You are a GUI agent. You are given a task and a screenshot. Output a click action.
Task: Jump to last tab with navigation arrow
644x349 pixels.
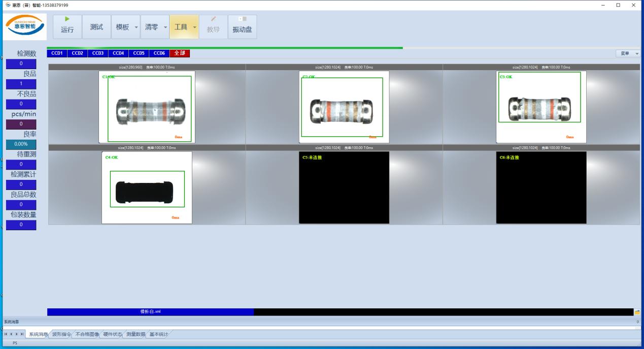click(22, 334)
